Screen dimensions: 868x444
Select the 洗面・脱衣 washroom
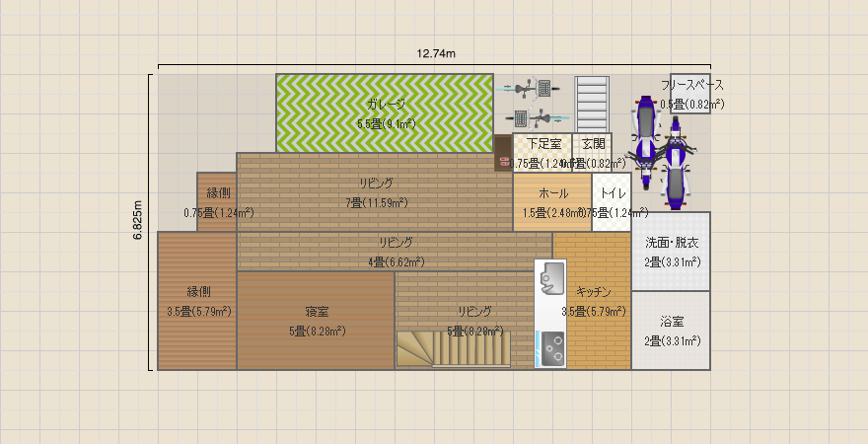(671, 252)
